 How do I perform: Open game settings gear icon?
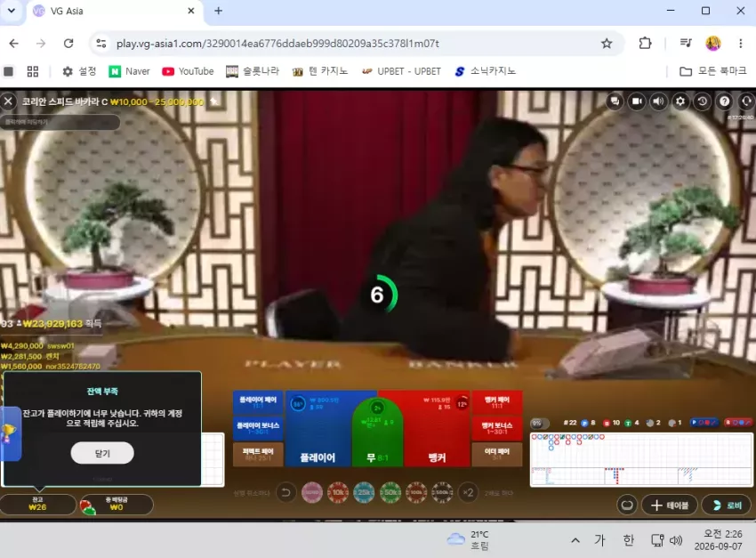pos(680,101)
